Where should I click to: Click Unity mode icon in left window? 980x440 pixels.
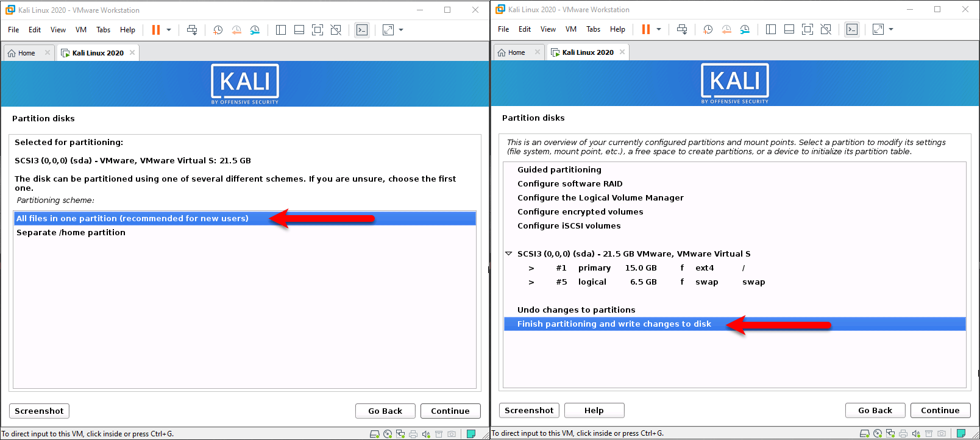(x=336, y=30)
